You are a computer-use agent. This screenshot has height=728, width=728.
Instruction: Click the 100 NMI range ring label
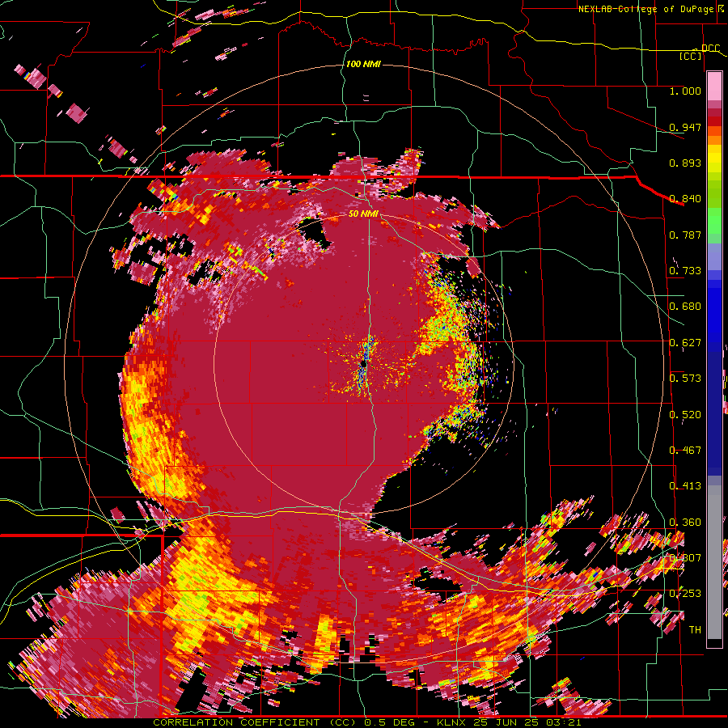click(x=363, y=64)
